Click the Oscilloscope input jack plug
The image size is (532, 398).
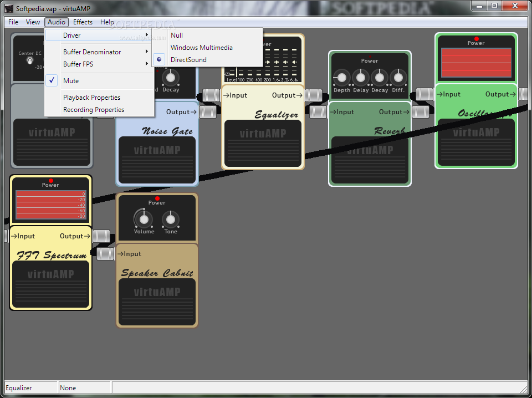point(424,94)
